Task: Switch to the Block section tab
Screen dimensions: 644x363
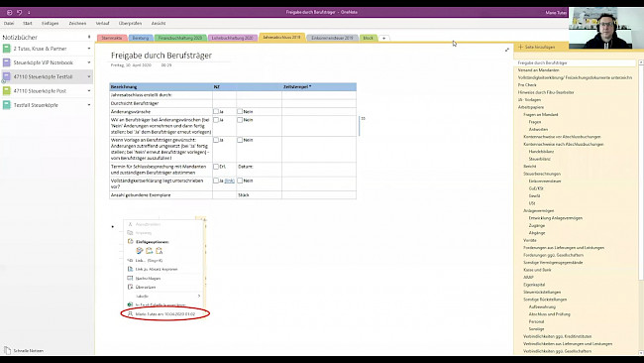Action: [x=369, y=38]
